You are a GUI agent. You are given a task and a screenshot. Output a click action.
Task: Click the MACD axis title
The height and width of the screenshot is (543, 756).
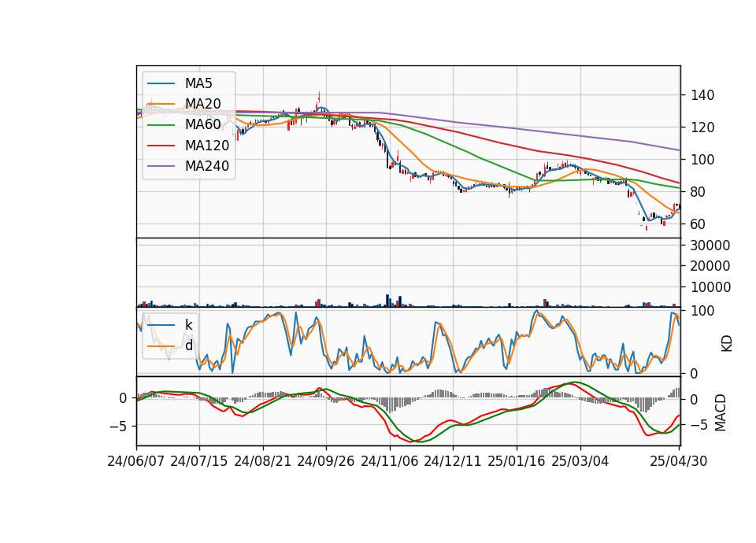click(721, 412)
